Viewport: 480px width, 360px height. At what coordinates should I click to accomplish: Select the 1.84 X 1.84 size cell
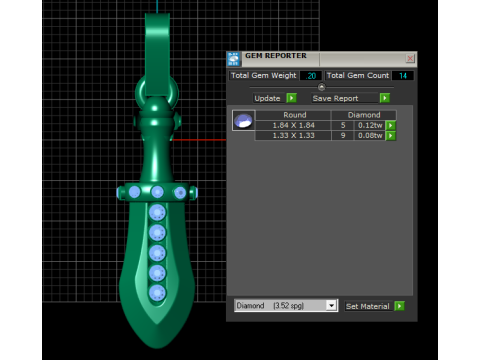pos(293,125)
